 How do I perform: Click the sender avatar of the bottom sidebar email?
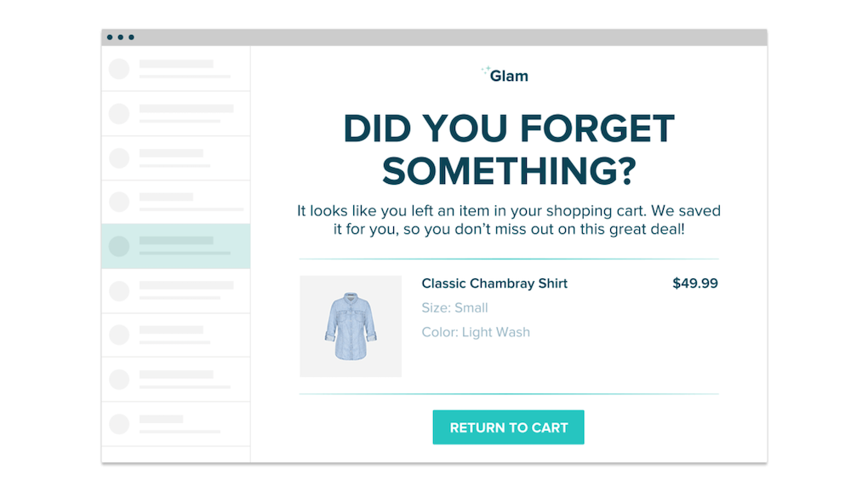(119, 423)
